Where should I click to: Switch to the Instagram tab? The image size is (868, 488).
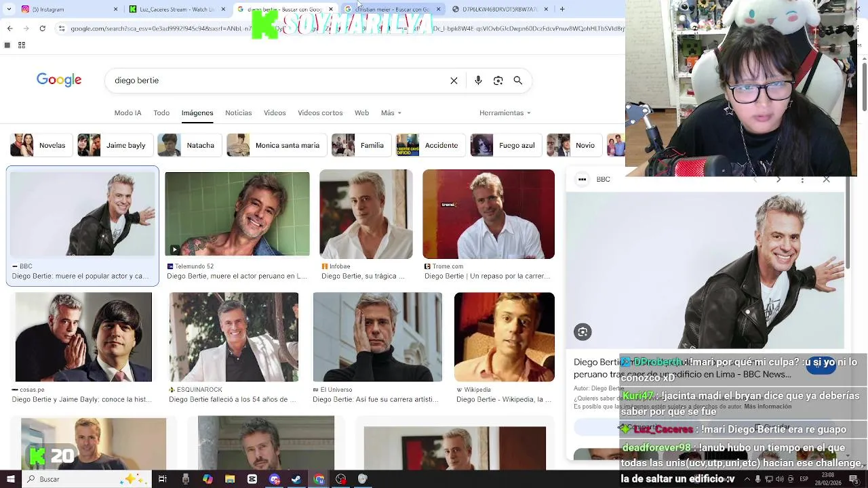coord(68,9)
